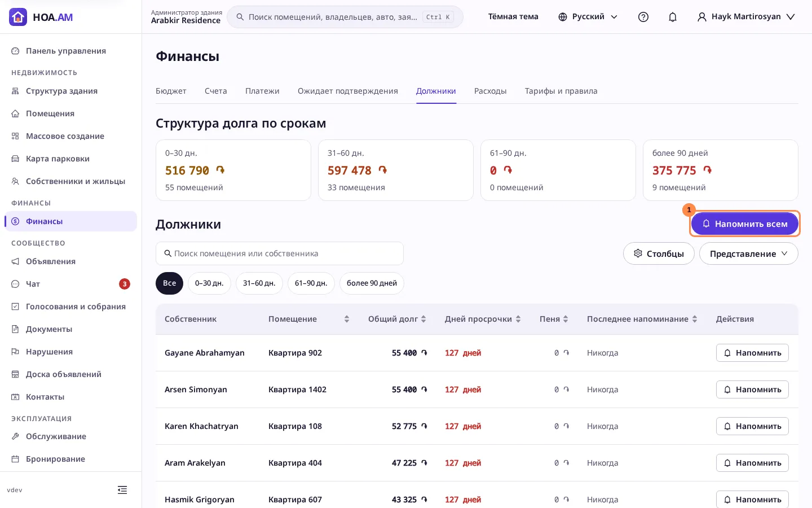This screenshot has height=508, width=812.
Task: Filter debtors by 61–90 дн. chip
Action: [x=311, y=283]
